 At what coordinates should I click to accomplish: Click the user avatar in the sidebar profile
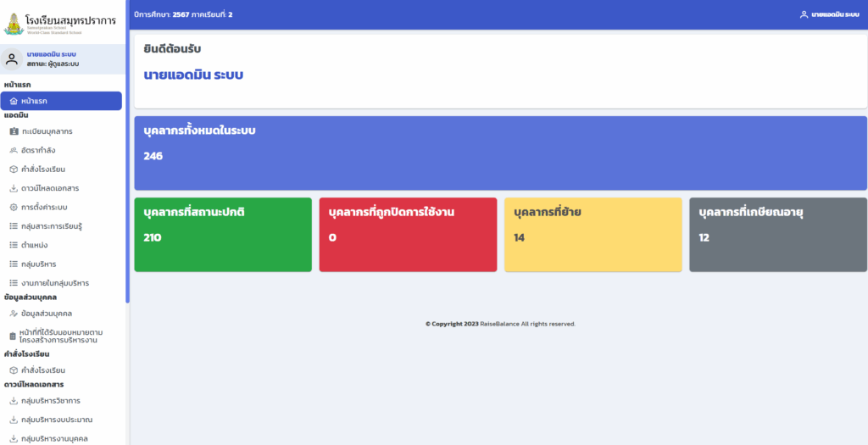12,58
